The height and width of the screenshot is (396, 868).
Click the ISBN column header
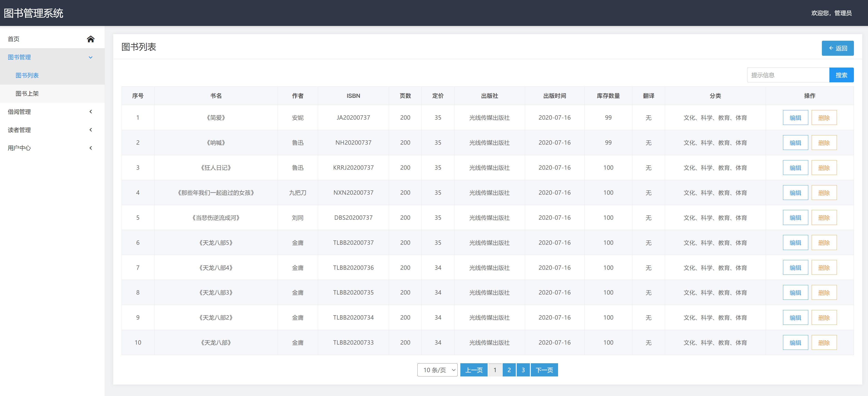click(353, 96)
